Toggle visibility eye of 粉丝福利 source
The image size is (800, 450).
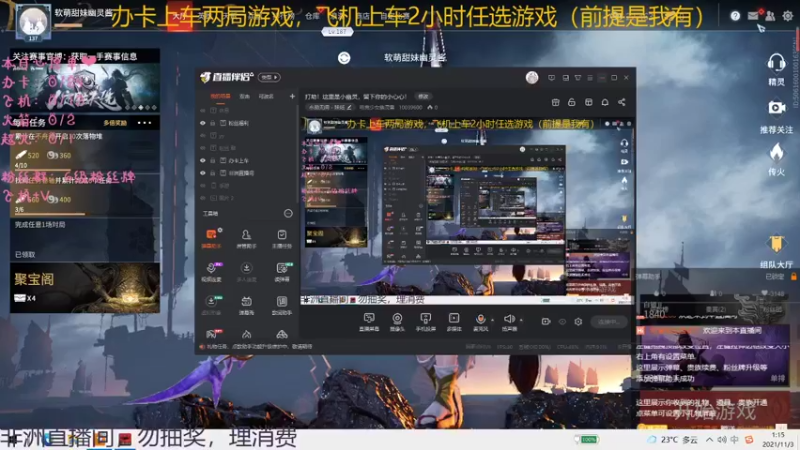[203, 123]
